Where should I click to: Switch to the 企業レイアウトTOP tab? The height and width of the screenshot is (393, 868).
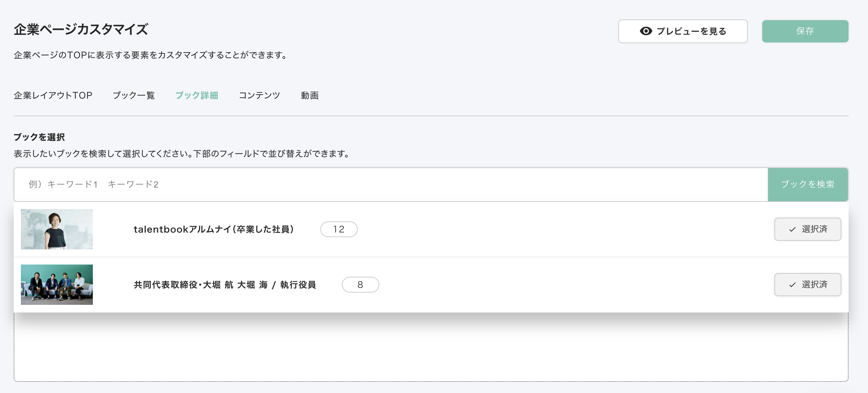click(53, 95)
